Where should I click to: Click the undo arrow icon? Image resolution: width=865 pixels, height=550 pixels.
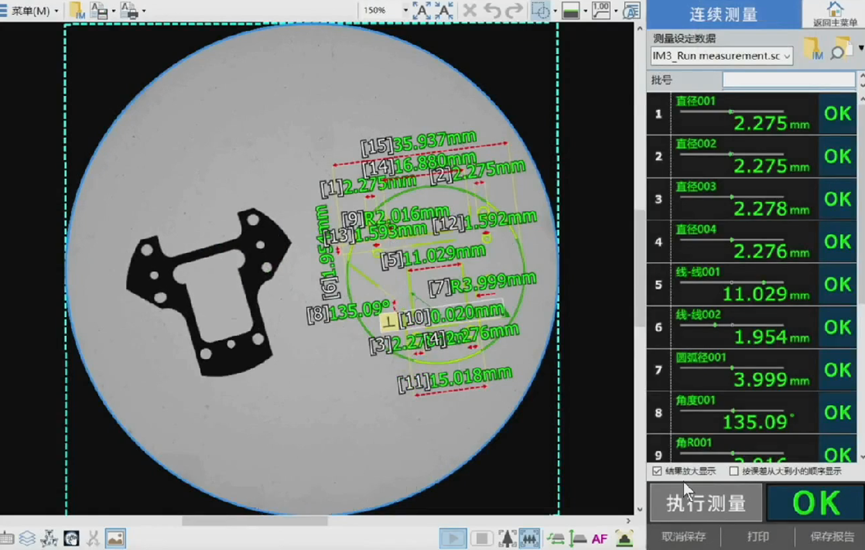[491, 11]
